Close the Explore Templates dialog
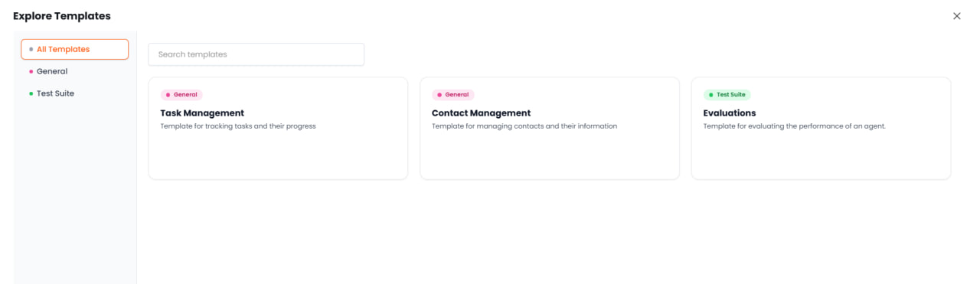Screen dimensions: 980x284 (x=956, y=16)
